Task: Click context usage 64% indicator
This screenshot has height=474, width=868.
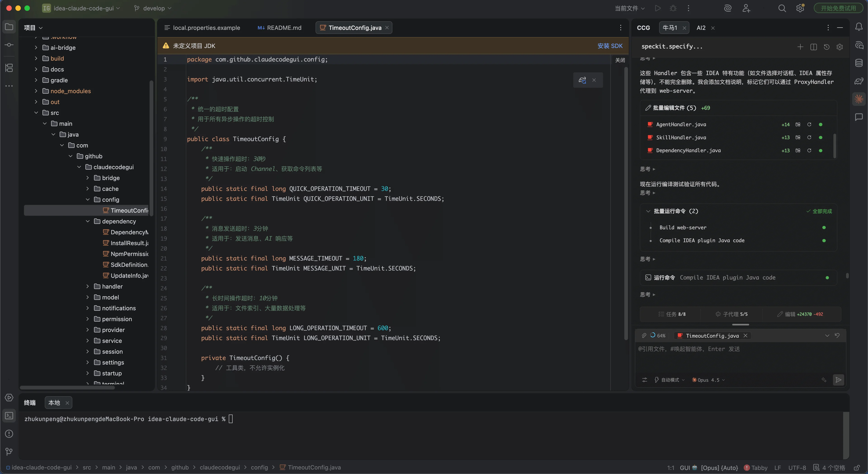Action: point(658,335)
